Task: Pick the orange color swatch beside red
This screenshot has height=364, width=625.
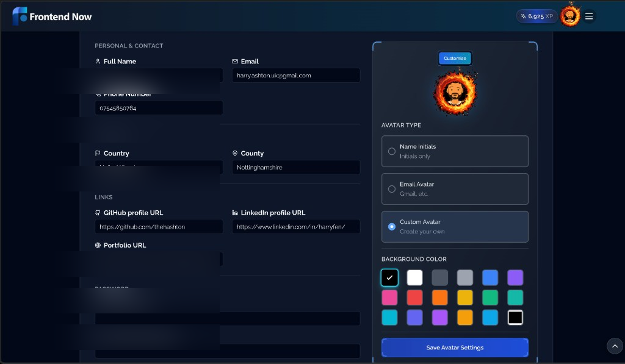Action: 439,298
